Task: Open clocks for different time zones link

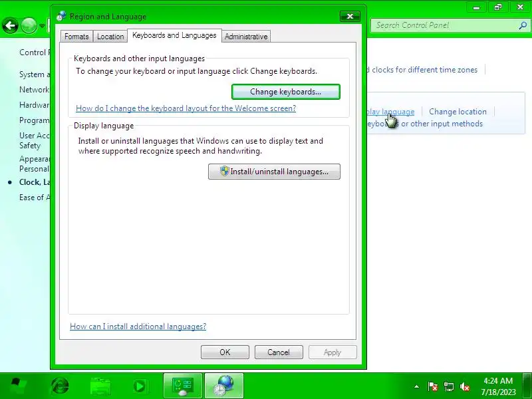Action: (x=422, y=70)
